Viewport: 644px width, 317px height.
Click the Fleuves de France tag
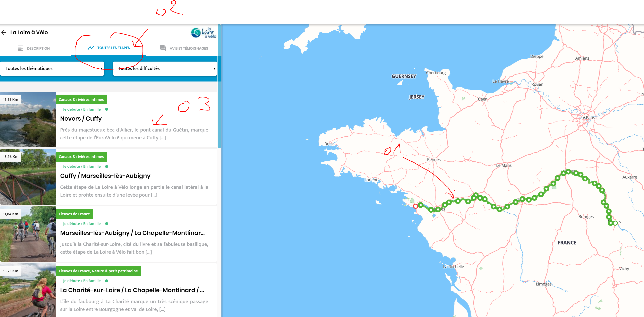[x=74, y=214]
